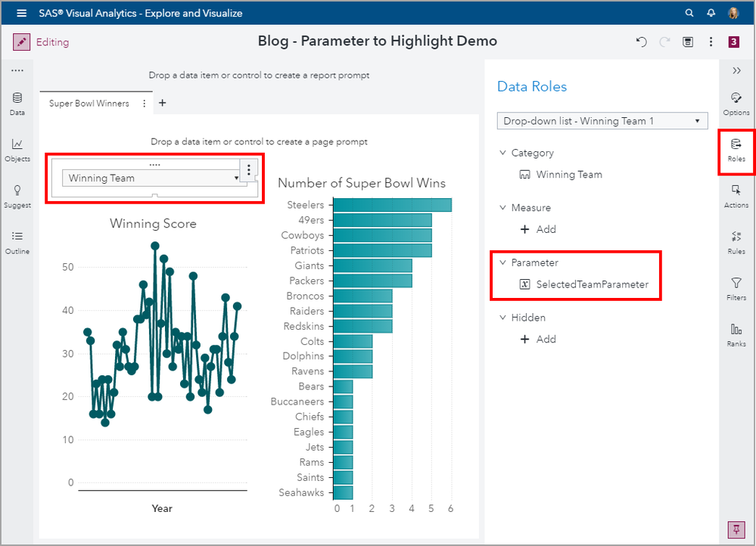756x546 pixels.
Task: Click the Steelers bar in chart
Action: (392, 205)
